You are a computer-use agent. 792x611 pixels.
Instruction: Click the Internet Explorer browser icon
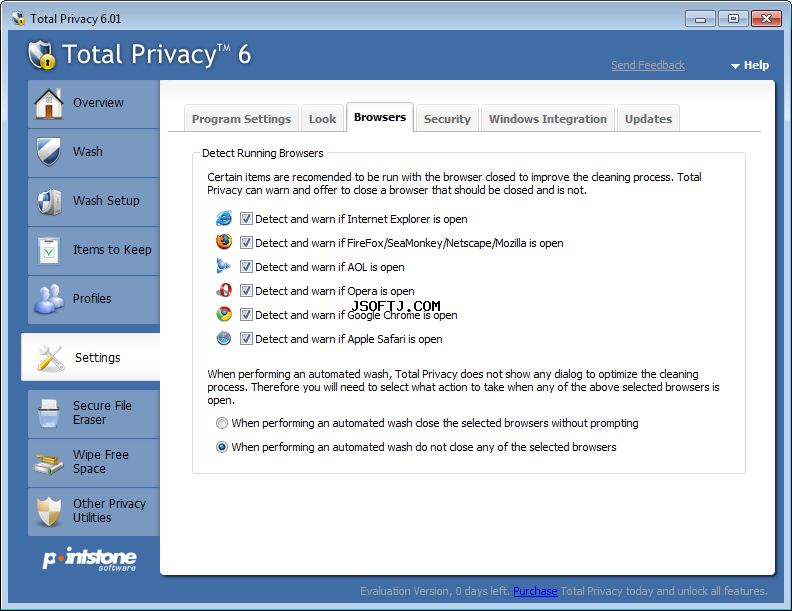click(x=224, y=219)
